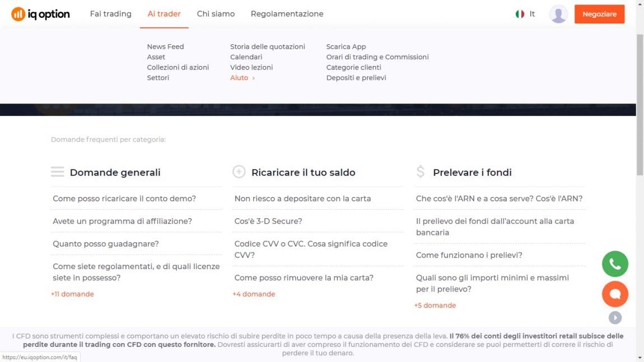This screenshot has width=644, height=362.
Task: Click the arrow icon below the chat bubble
Action: coord(615,317)
